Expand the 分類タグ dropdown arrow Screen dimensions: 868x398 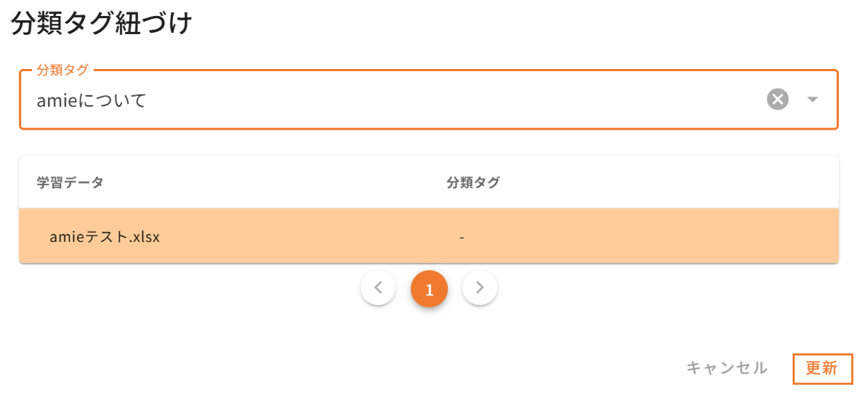point(812,100)
